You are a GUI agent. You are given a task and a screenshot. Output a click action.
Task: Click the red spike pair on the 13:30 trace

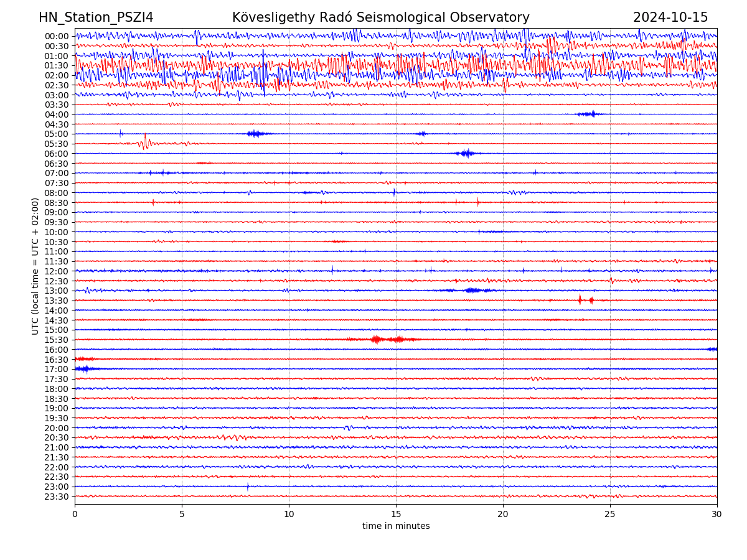pyautogui.click(x=585, y=300)
